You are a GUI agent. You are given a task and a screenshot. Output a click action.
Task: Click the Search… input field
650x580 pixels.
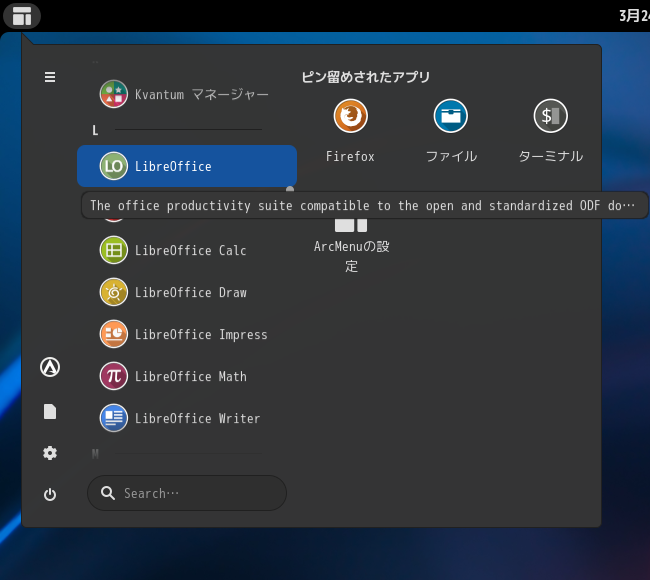point(187,493)
